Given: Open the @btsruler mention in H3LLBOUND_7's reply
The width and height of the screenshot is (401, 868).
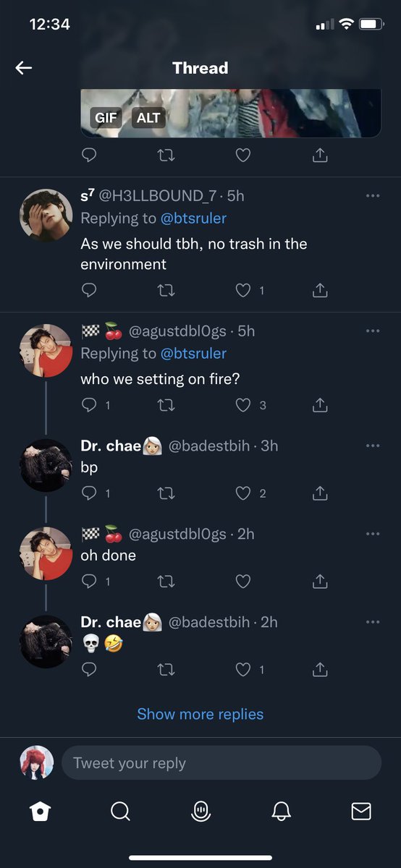Looking at the screenshot, I should click(193, 218).
